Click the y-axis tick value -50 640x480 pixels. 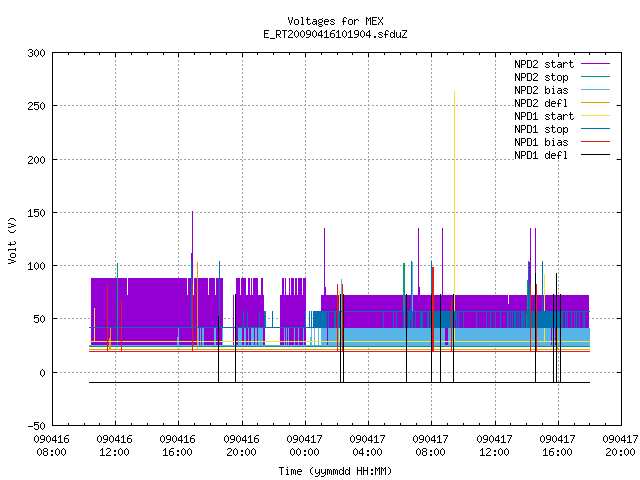point(36,426)
